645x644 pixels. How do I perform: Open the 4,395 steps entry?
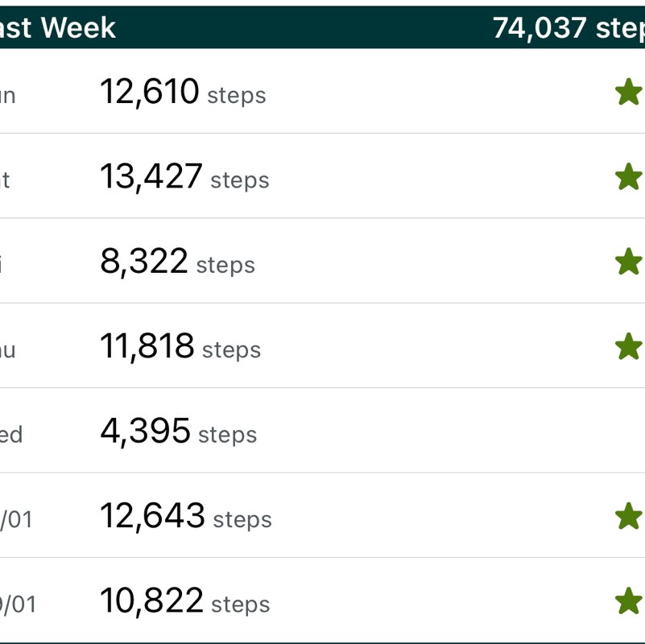coord(178,432)
